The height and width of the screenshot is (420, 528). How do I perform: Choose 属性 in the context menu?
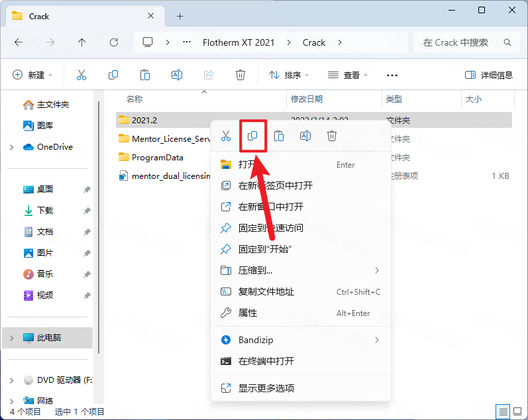pyautogui.click(x=300, y=313)
